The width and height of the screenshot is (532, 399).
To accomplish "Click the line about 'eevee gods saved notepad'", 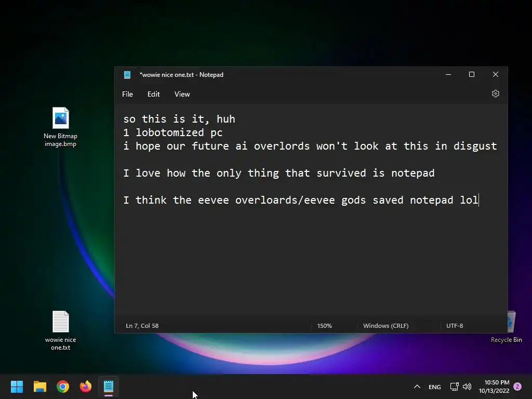I will tap(301, 200).
